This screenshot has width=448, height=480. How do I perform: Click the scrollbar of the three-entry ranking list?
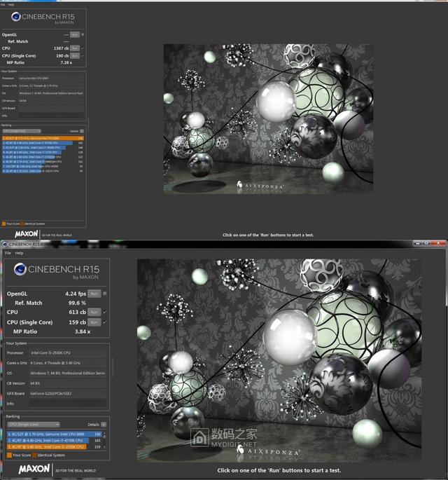104,440
